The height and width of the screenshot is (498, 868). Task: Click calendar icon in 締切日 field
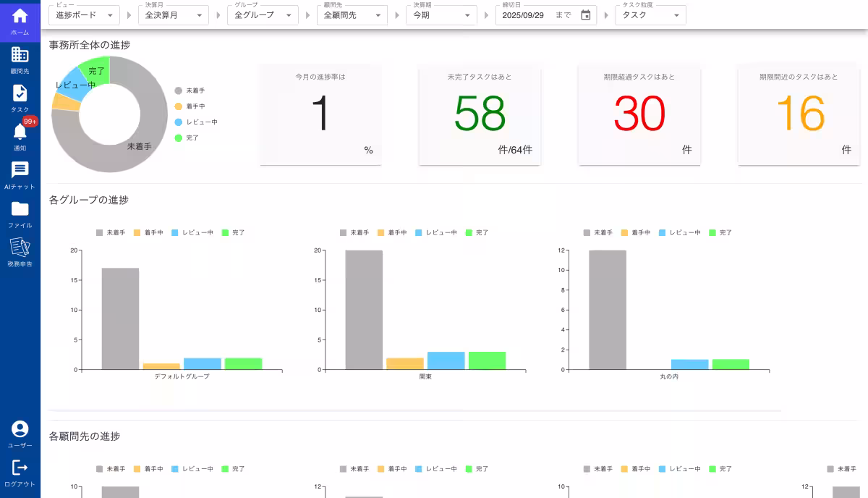(x=586, y=15)
